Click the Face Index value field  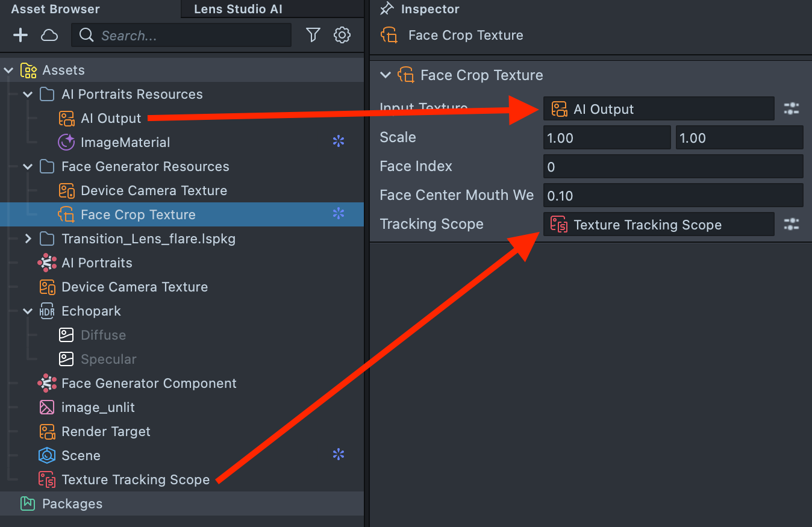[673, 167]
